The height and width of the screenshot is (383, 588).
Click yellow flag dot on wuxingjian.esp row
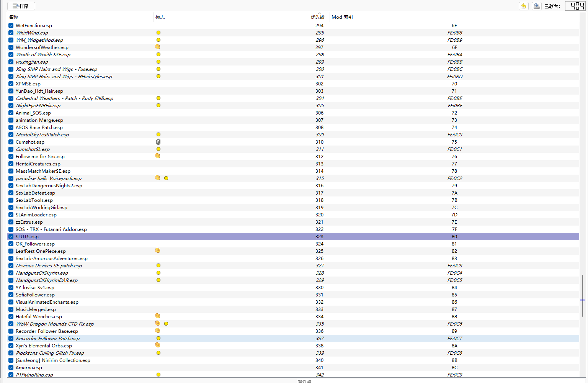158,62
